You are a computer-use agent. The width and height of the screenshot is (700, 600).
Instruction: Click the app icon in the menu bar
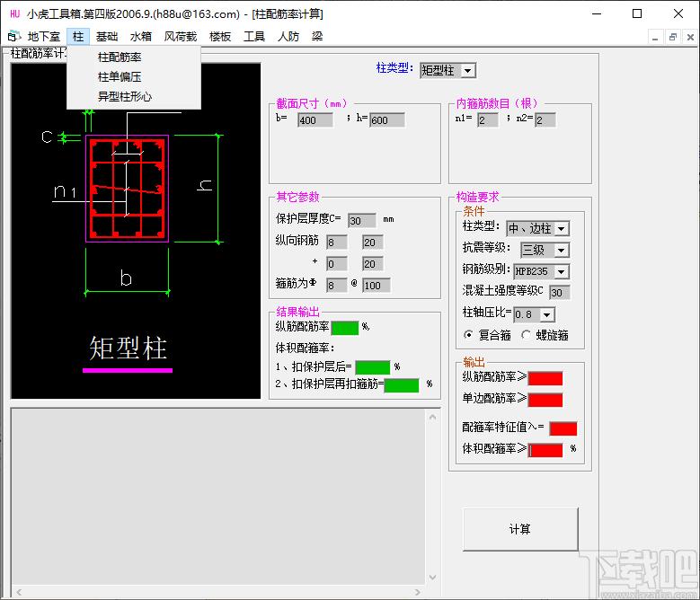point(14,36)
